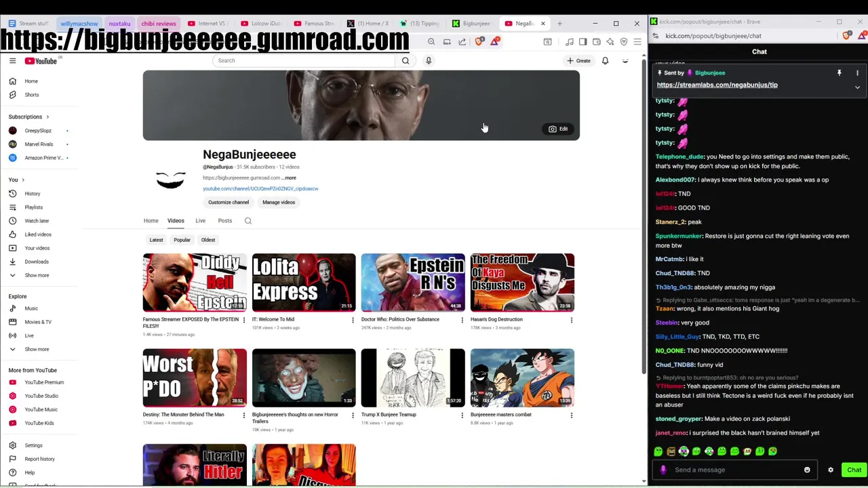Switch to Bigbunjeee Kick browser tab

point(471,24)
